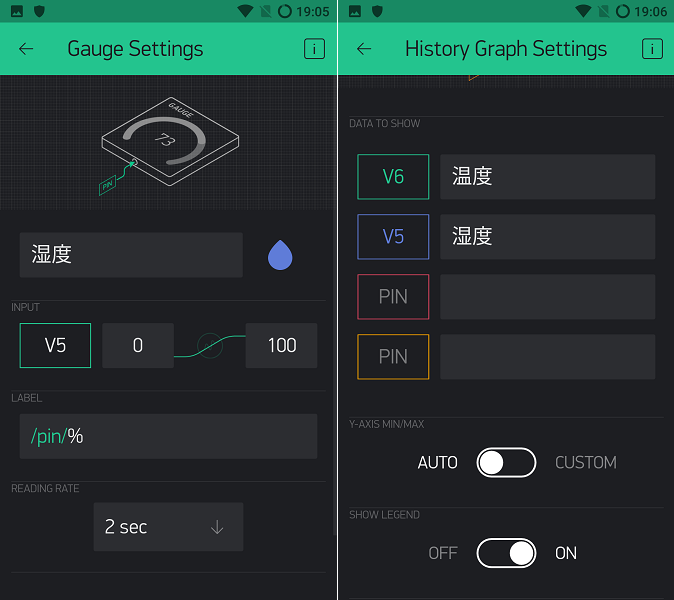Tap Wi-Fi icon in right status bar

583,11
